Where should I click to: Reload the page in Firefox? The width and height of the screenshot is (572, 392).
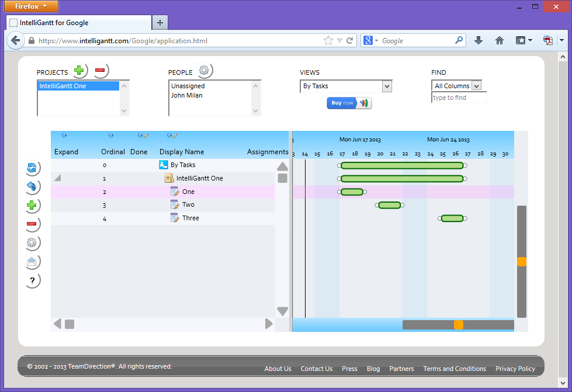pyautogui.click(x=350, y=40)
